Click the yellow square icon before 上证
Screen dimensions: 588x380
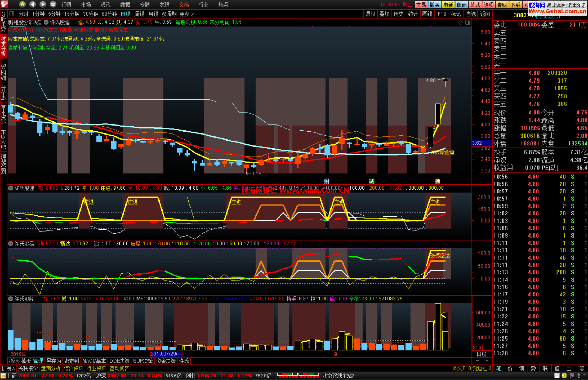3,376
